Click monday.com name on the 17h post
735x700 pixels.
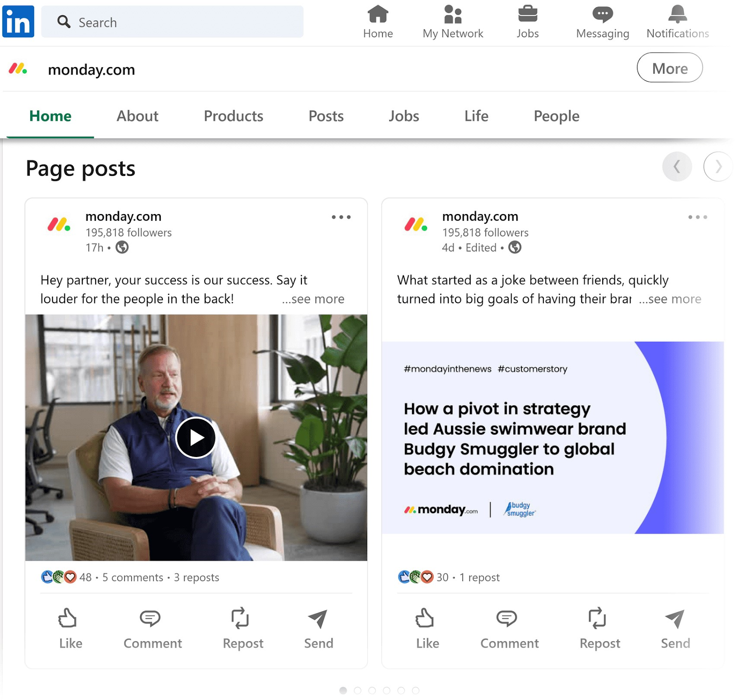[123, 216]
